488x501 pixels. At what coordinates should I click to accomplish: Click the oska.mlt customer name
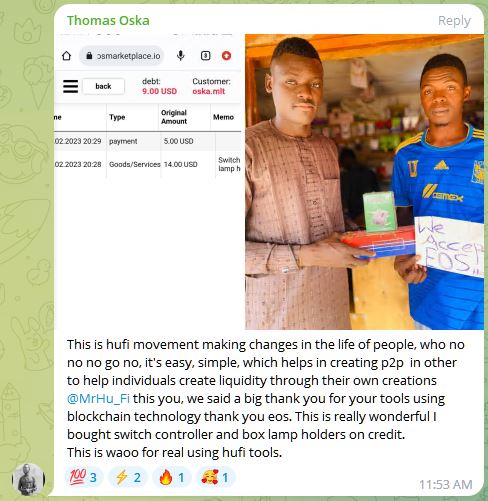209,91
